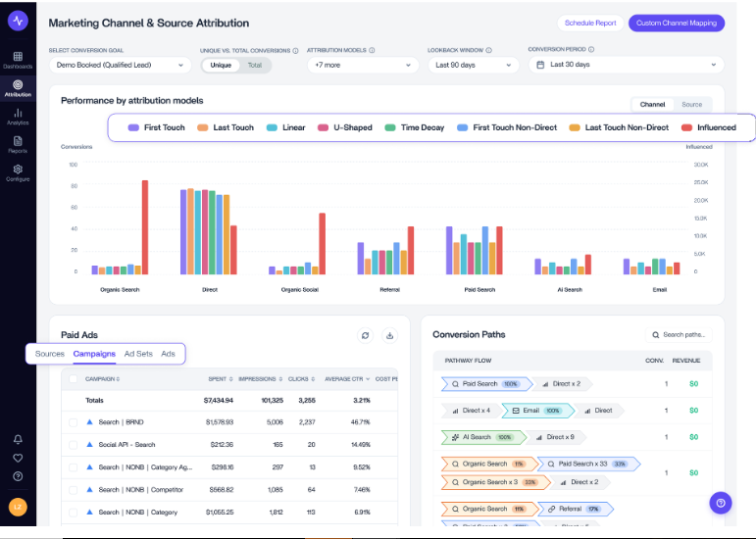This screenshot has width=756, height=539.
Task: Click the Search paths input field
Action: click(679, 335)
